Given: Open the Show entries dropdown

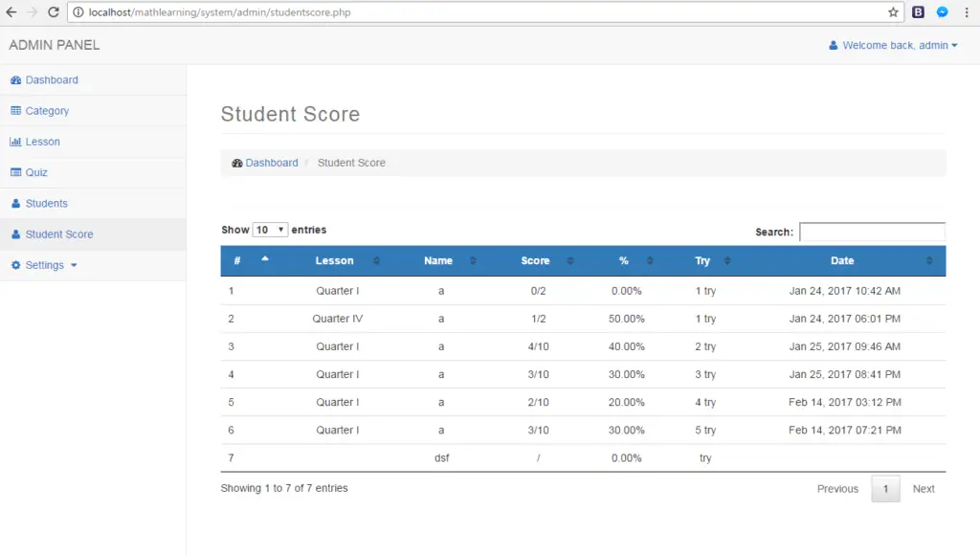Looking at the screenshot, I should (x=269, y=230).
